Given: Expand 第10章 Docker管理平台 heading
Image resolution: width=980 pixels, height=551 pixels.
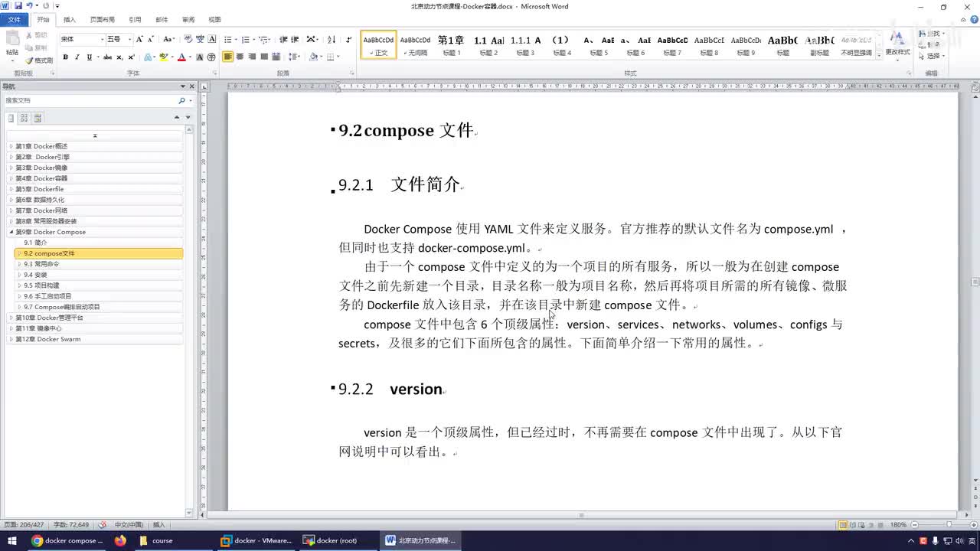Looking at the screenshot, I should click(11, 318).
